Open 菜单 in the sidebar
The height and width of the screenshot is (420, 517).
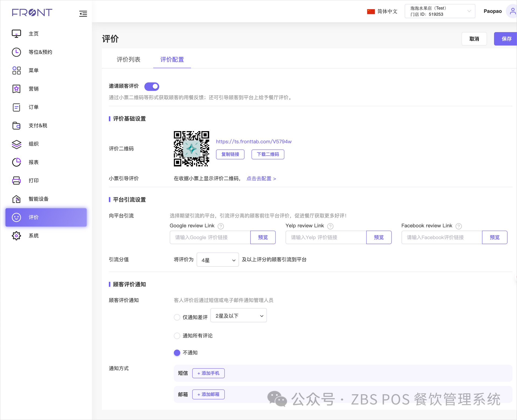click(33, 71)
